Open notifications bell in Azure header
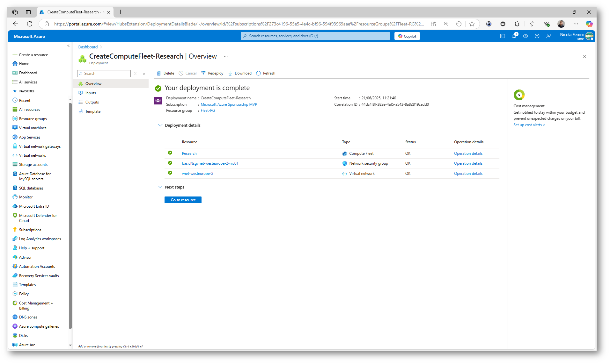The width and height of the screenshot is (610, 364). (x=514, y=36)
